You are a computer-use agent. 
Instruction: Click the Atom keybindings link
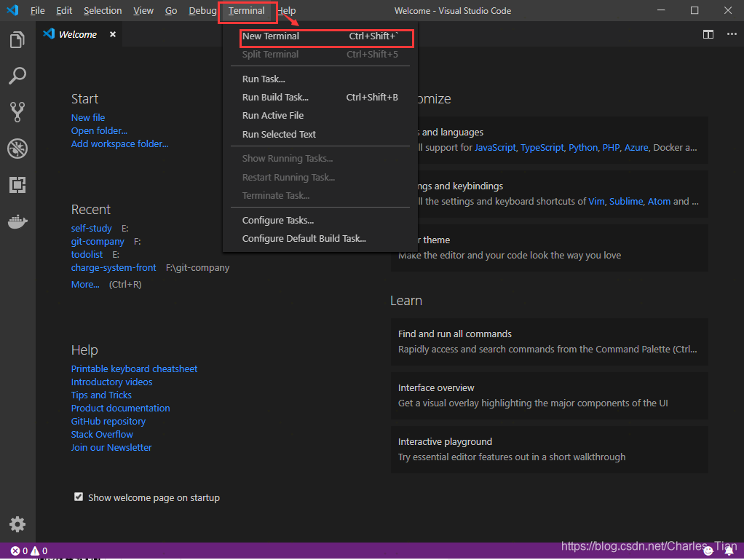(x=659, y=201)
